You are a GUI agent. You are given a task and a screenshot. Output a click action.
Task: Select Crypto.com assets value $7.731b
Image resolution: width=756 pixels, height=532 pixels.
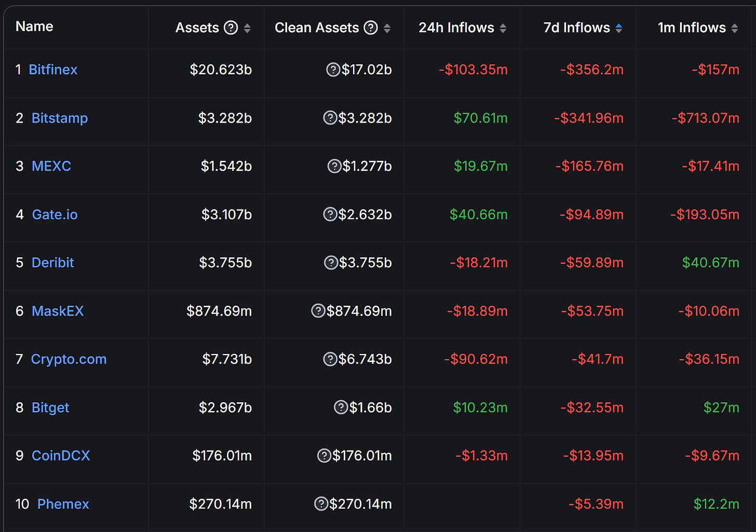pyautogui.click(x=227, y=359)
